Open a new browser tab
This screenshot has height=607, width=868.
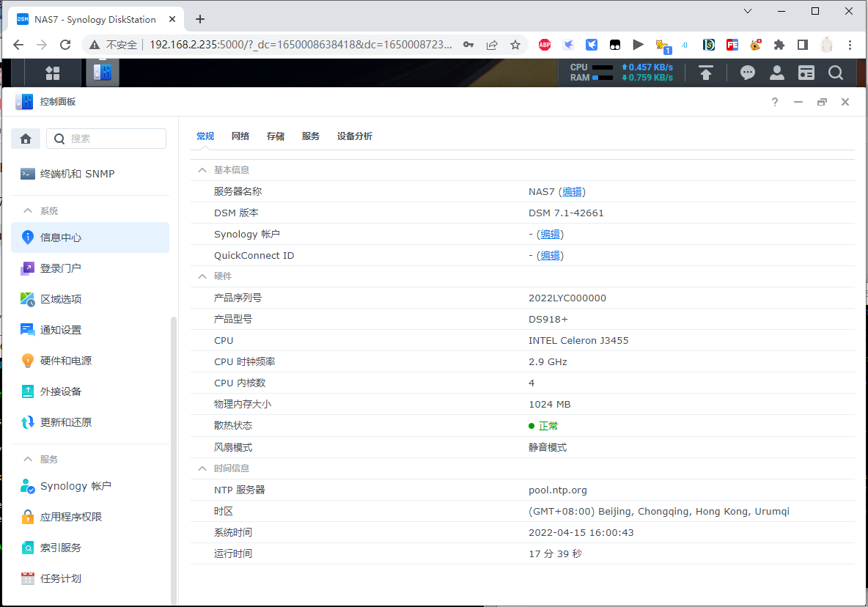coord(200,19)
